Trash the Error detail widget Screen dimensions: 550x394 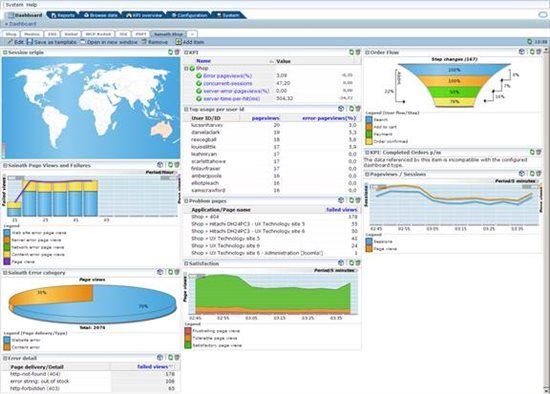177,358
